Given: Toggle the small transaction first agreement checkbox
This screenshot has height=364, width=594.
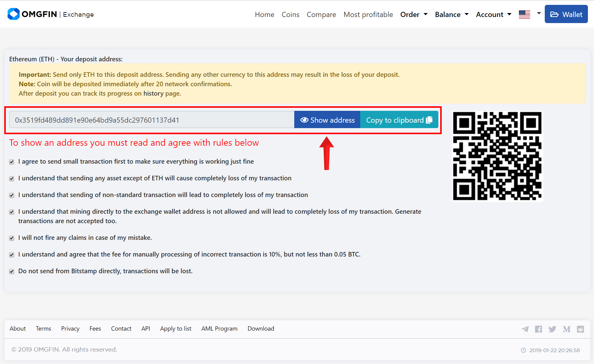Looking at the screenshot, I should [x=12, y=162].
